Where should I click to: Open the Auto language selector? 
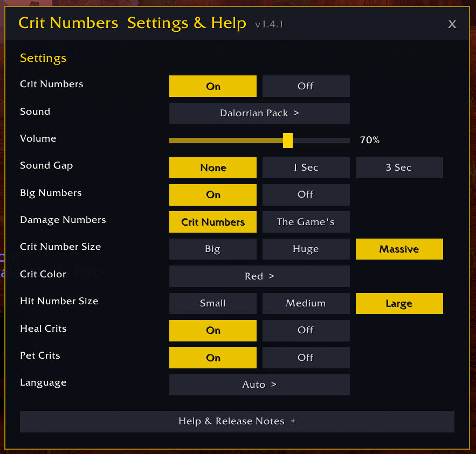click(x=259, y=385)
